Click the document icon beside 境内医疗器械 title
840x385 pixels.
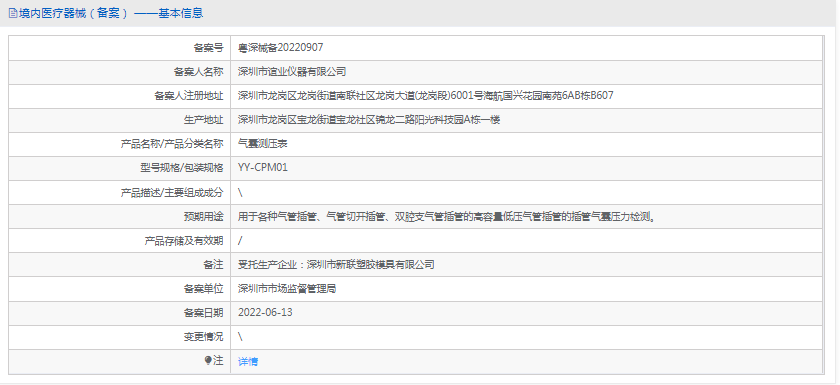12,13
